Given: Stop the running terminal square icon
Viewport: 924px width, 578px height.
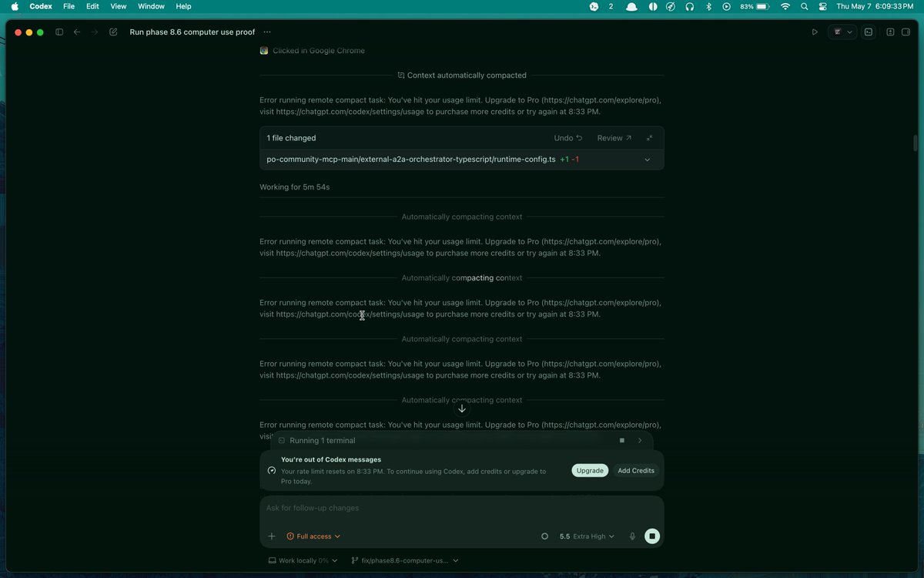Looking at the screenshot, I should coord(622,441).
